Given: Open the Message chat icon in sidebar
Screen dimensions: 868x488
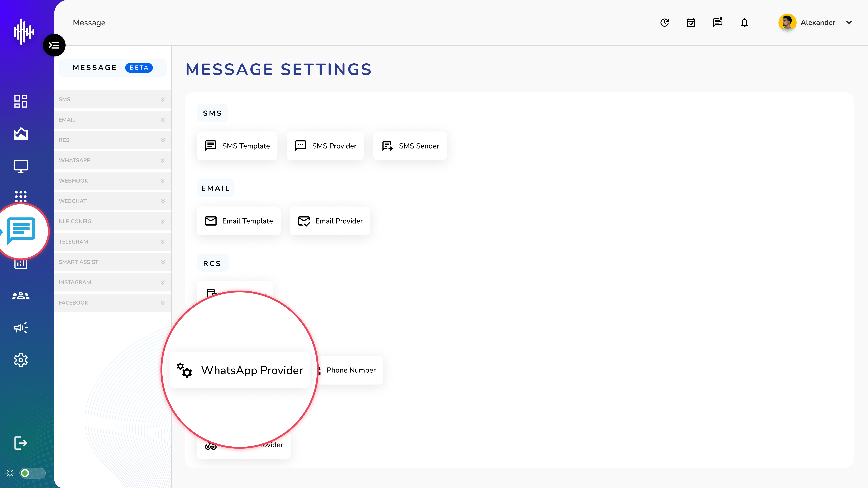Looking at the screenshot, I should pyautogui.click(x=22, y=231).
